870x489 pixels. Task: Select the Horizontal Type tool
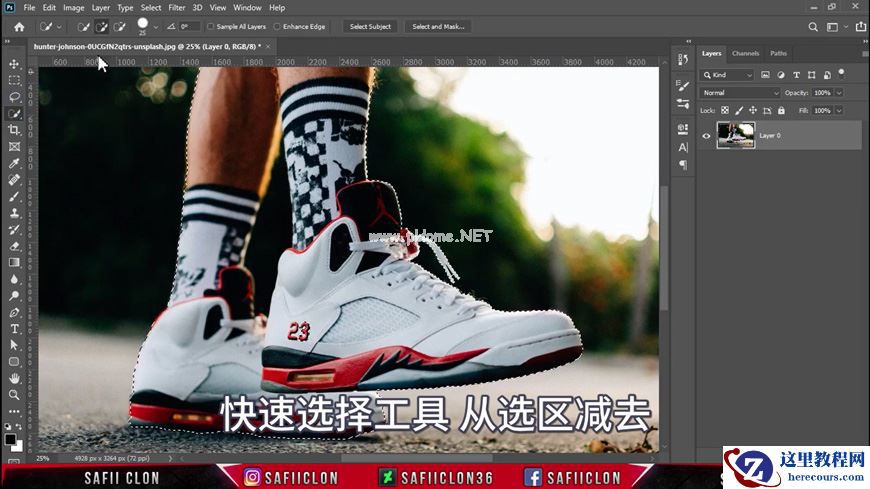[14, 329]
